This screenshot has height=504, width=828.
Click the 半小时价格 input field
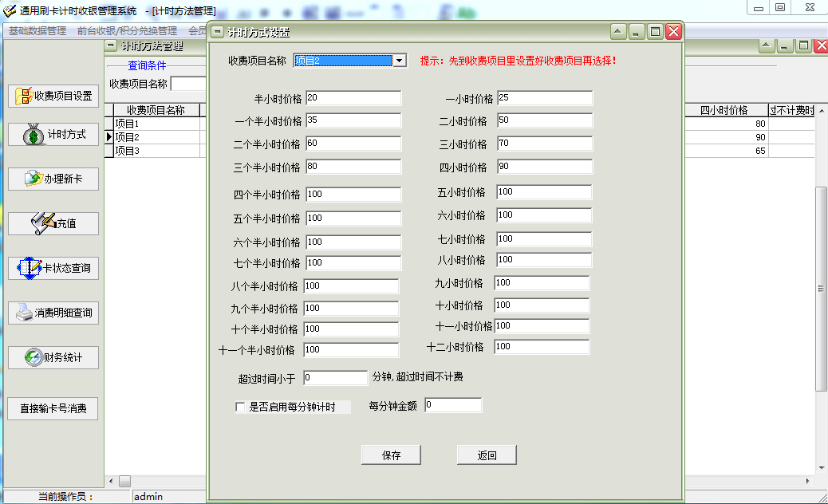[x=353, y=98]
